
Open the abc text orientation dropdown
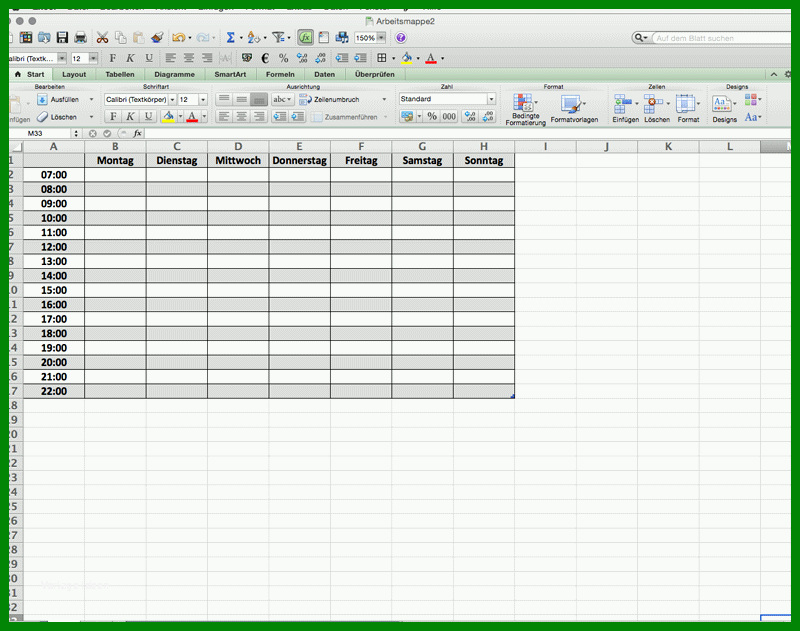pos(282,99)
